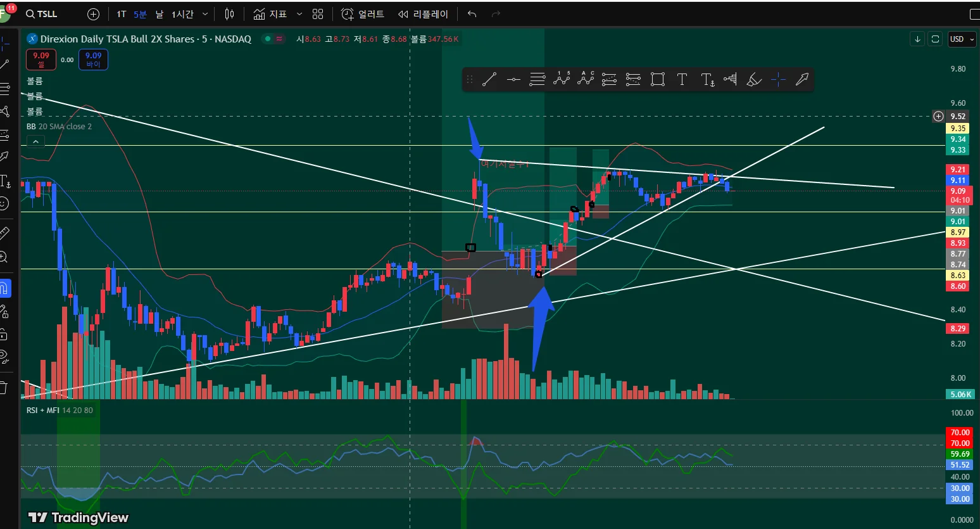The image size is (980, 529).
Task: Select the Trend Line tool in floating toolbar
Action: click(x=489, y=79)
